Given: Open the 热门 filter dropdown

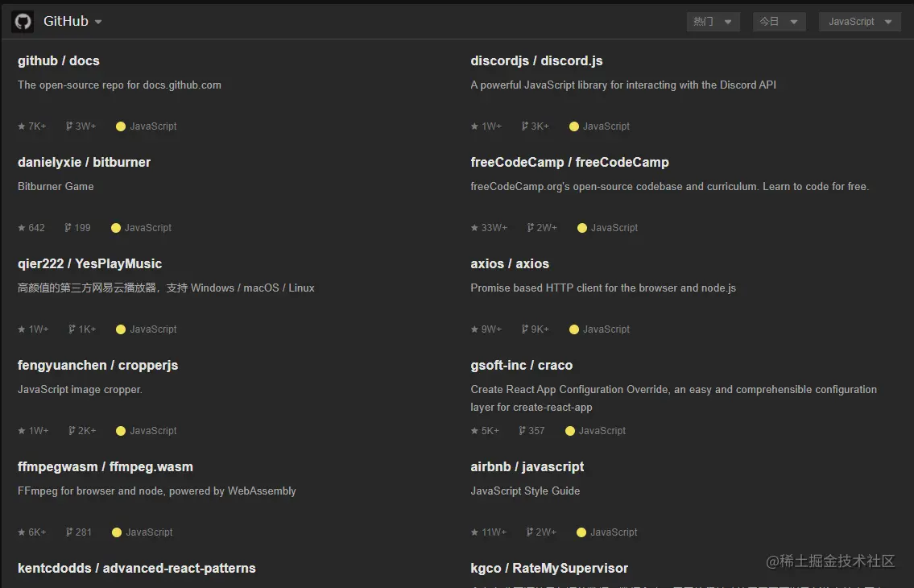Looking at the screenshot, I should tap(713, 22).
